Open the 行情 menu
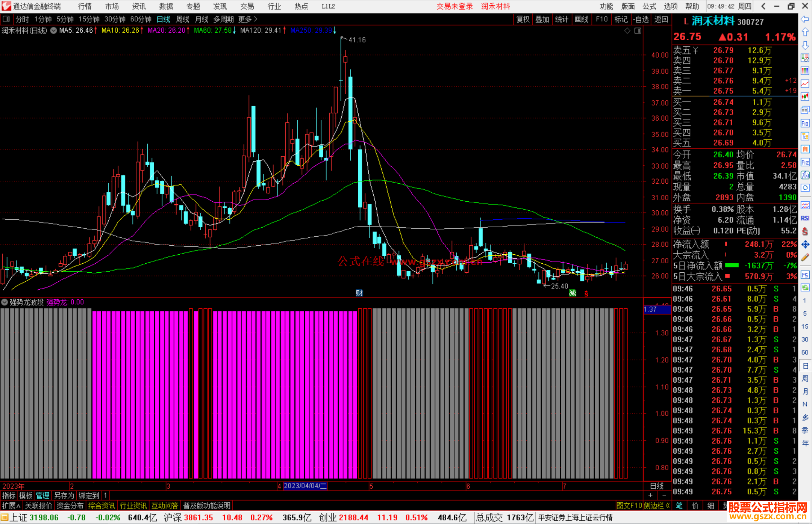 coord(85,6)
